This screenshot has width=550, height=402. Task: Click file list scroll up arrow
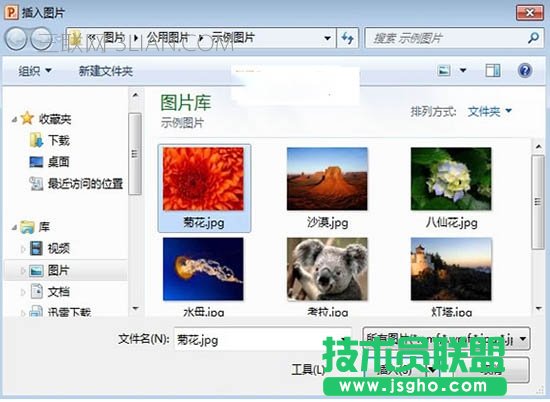(x=538, y=146)
